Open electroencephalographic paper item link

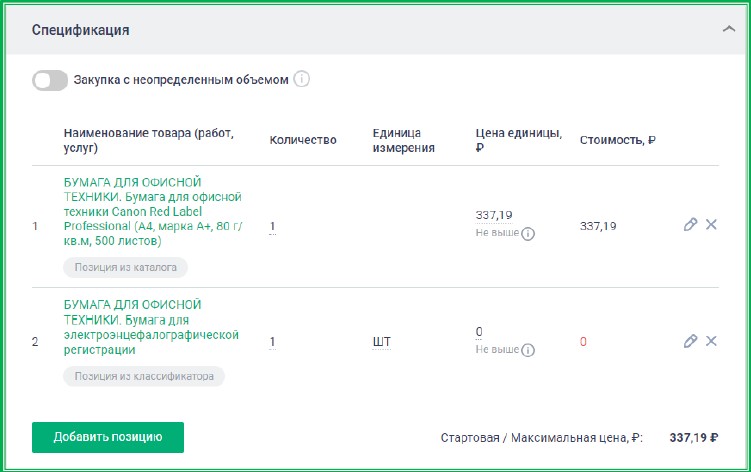pos(152,320)
